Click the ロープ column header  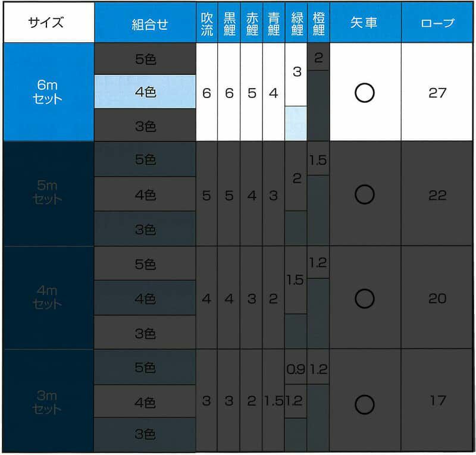pos(437,24)
